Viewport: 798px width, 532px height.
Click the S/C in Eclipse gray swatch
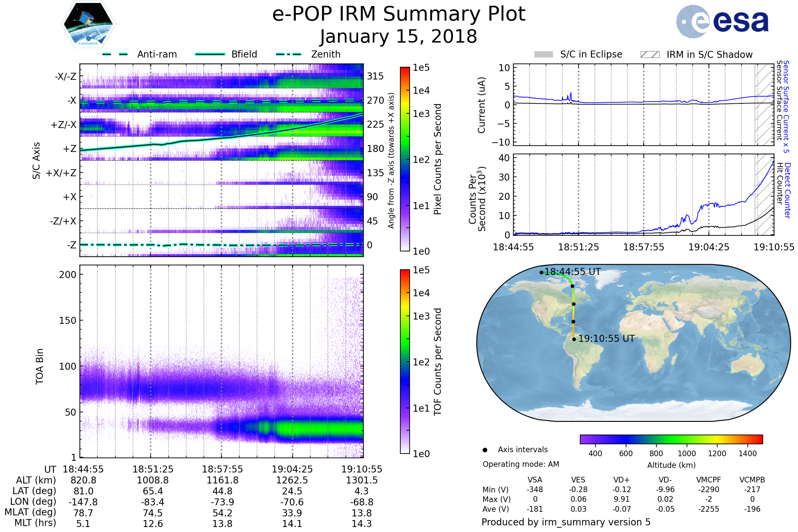click(x=543, y=55)
